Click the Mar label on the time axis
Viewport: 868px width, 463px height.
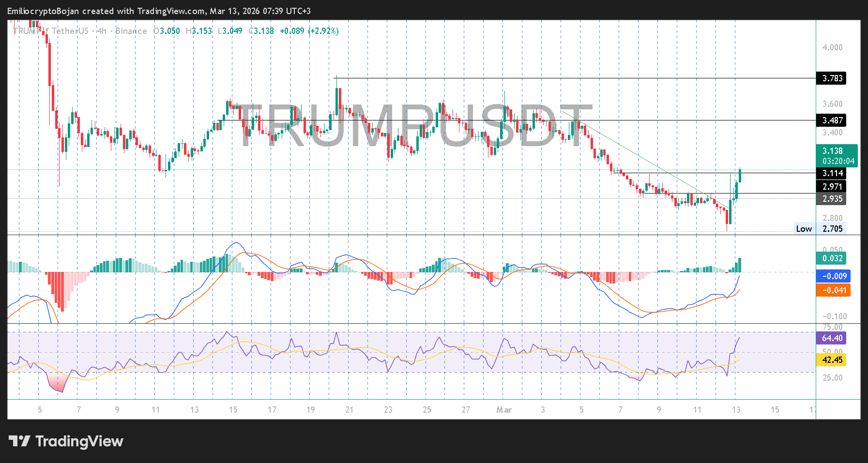coord(504,410)
